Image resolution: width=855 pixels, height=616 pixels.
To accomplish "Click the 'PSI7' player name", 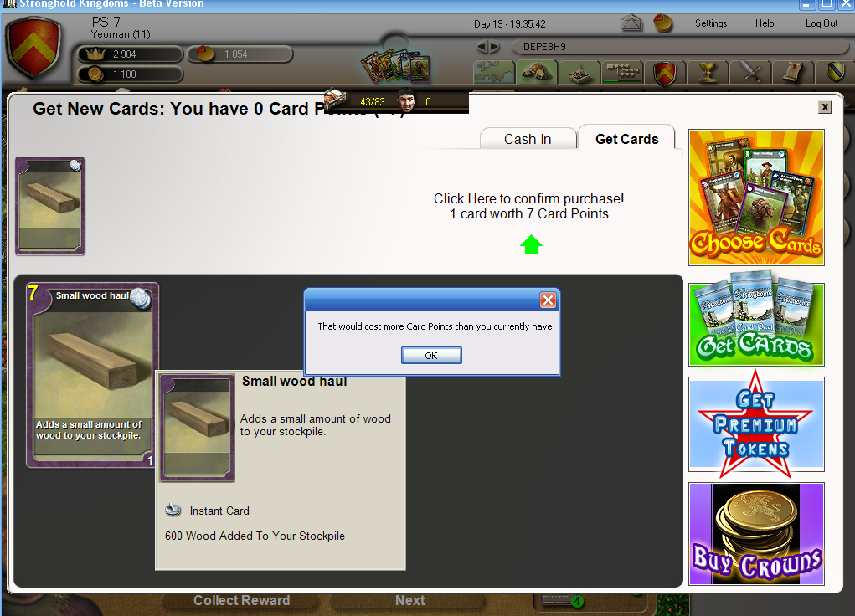I will click(x=106, y=22).
